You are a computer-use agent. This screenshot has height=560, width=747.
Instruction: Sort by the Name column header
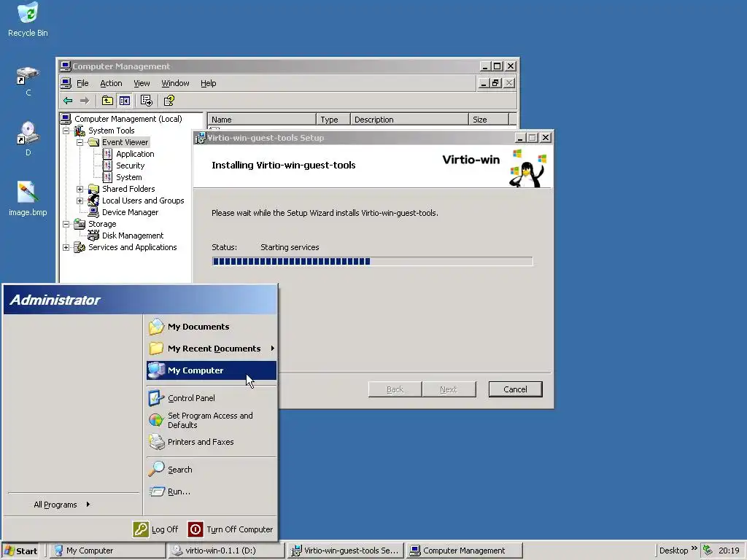[x=262, y=120]
